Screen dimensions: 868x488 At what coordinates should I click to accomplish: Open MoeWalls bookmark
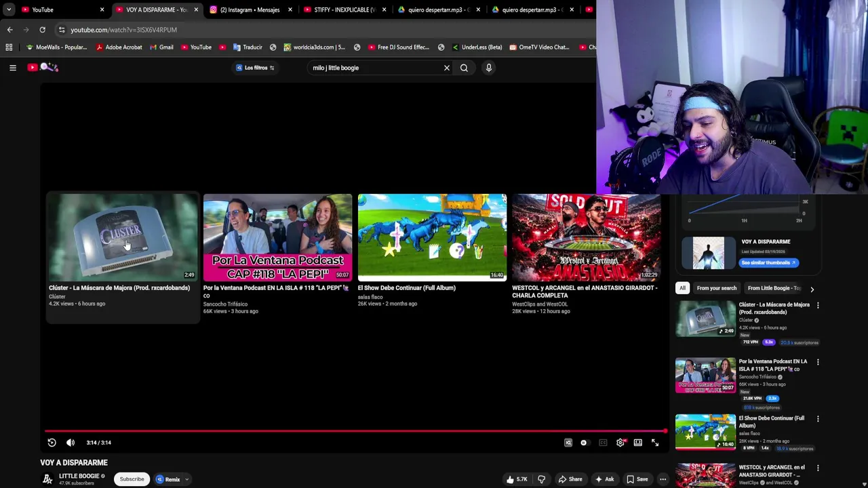tap(56, 47)
